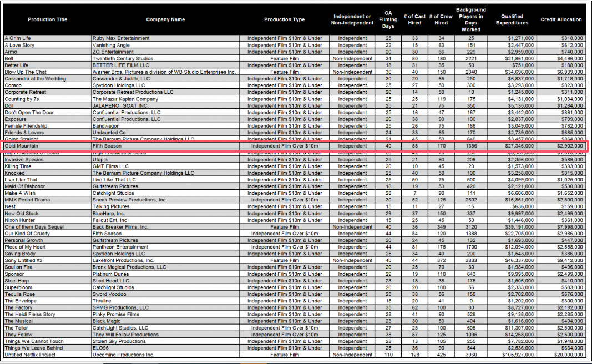This screenshot has width=592, height=364.
Task: Select the 'ELO96' company cell
Action: pyautogui.click(x=165, y=348)
